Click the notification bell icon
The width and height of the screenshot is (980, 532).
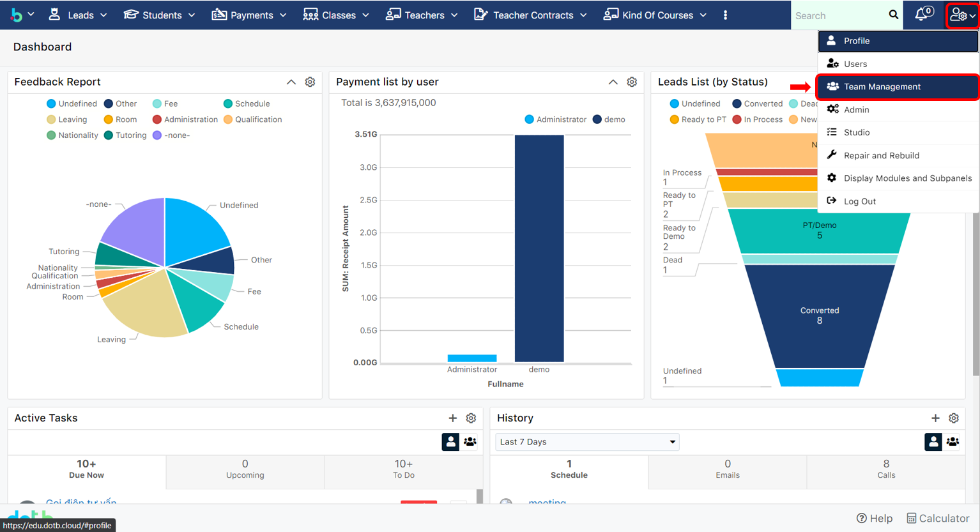click(922, 15)
